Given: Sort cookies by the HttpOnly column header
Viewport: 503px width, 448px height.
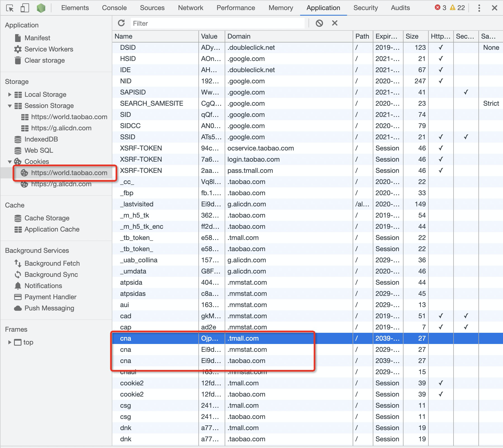Looking at the screenshot, I should coord(441,36).
